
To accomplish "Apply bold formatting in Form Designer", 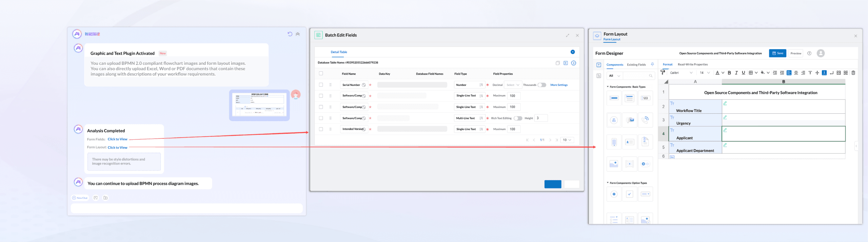I will 729,73.
